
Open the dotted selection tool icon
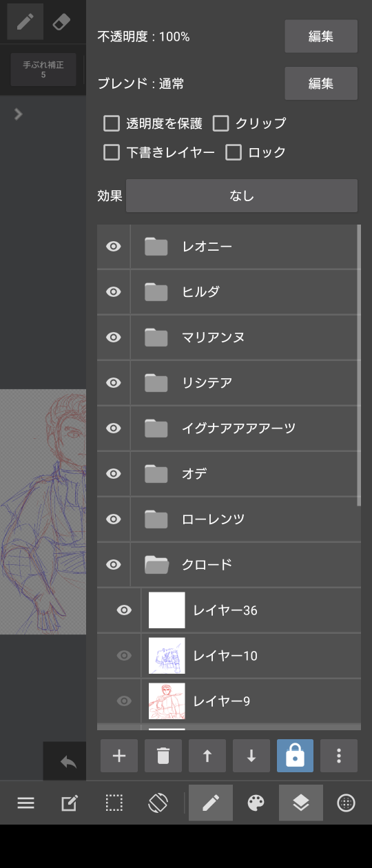click(x=114, y=803)
